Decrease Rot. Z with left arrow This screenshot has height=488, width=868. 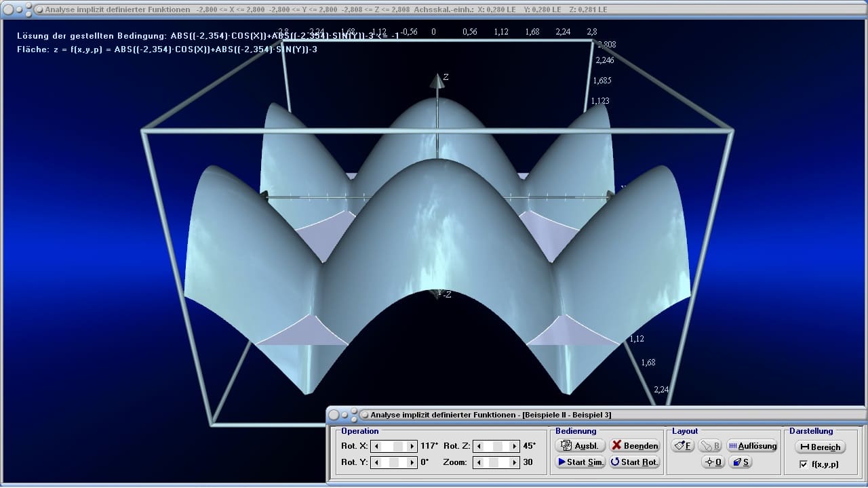478,446
